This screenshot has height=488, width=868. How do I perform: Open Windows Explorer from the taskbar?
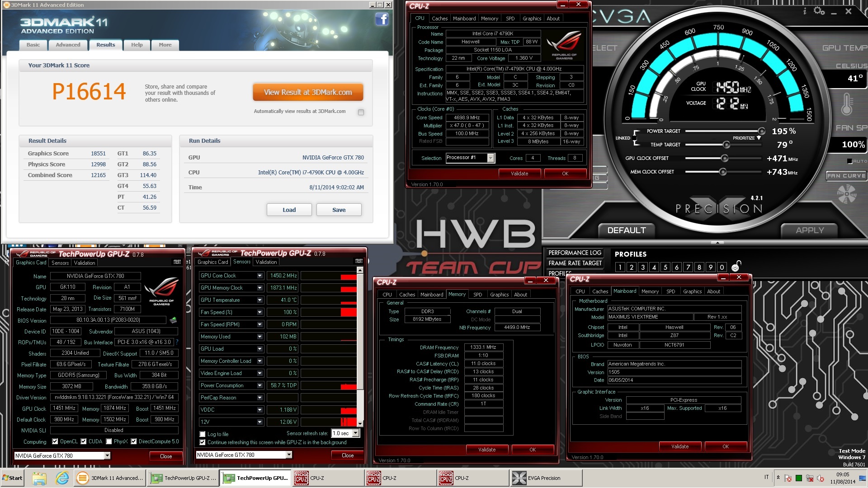coord(39,478)
